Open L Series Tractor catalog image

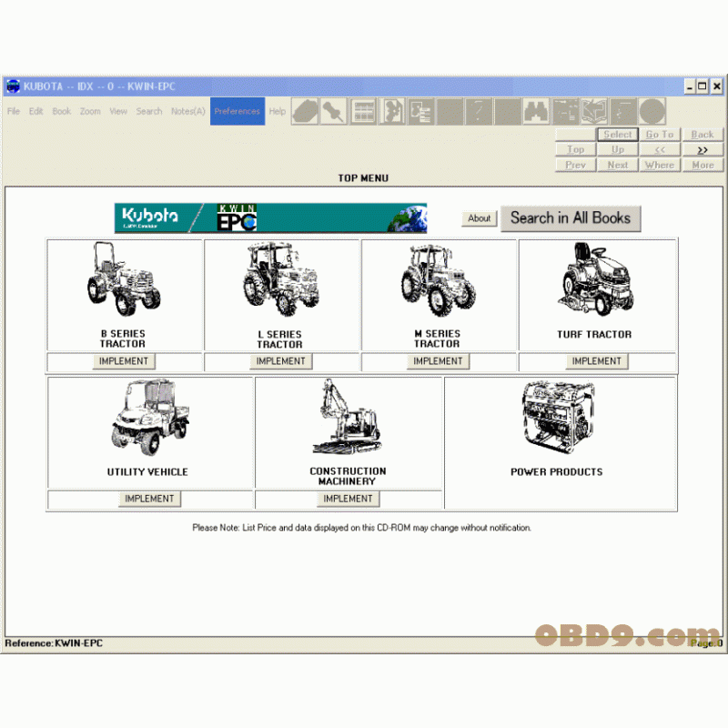click(x=281, y=278)
